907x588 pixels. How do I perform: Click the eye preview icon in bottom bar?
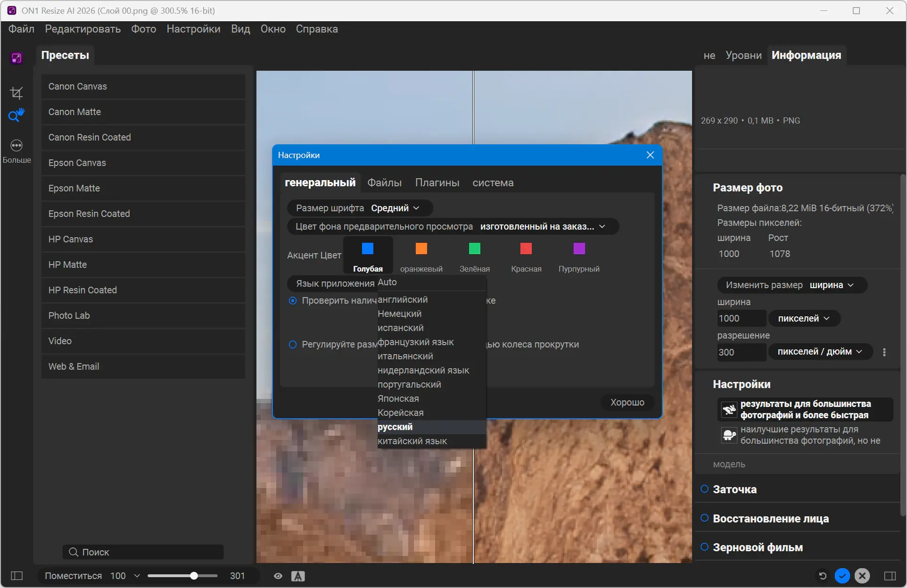point(278,576)
